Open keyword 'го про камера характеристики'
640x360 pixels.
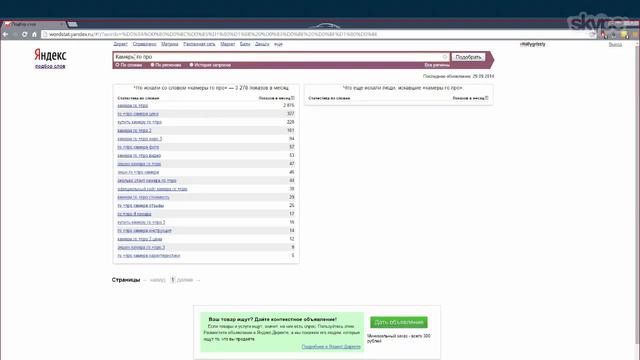(x=149, y=256)
